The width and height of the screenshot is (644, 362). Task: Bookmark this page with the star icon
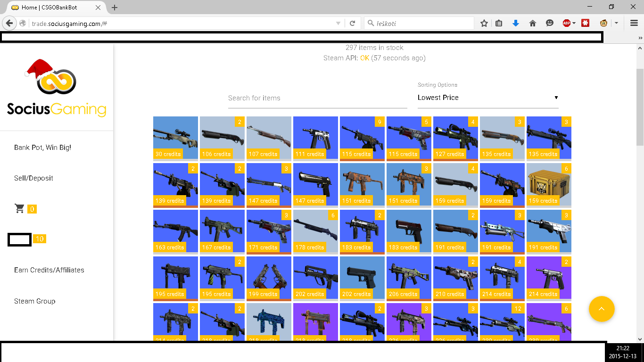coord(484,23)
